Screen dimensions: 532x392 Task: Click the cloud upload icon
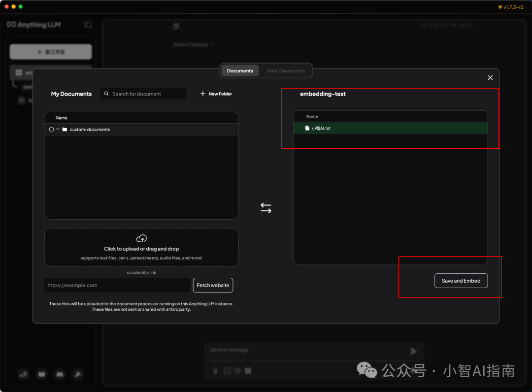(141, 238)
